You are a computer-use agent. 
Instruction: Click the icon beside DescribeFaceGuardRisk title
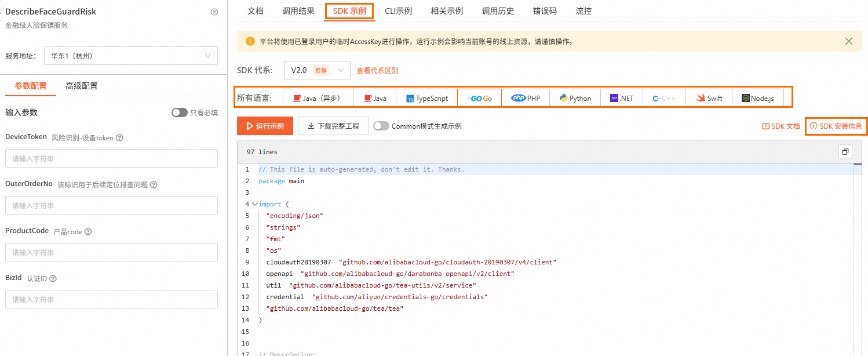[x=214, y=12]
